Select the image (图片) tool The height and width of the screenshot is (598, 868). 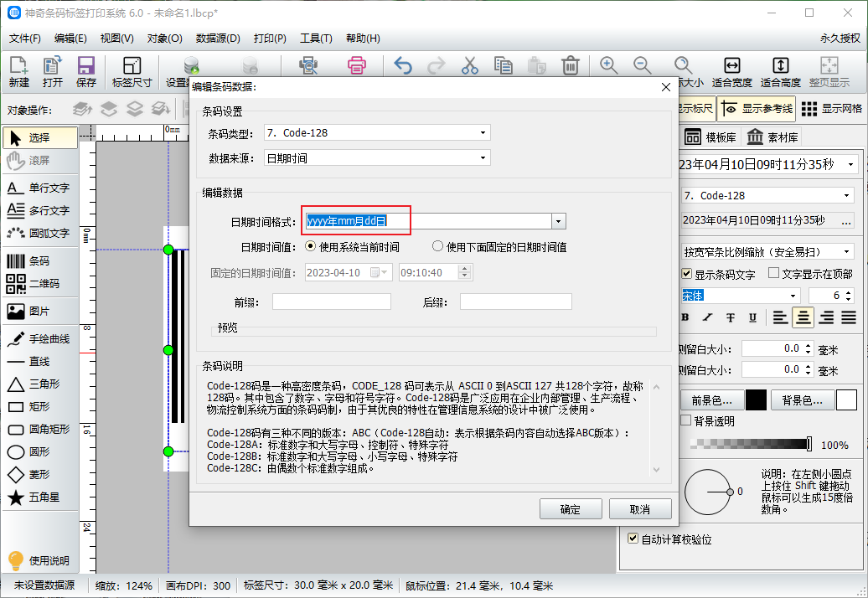(40, 312)
